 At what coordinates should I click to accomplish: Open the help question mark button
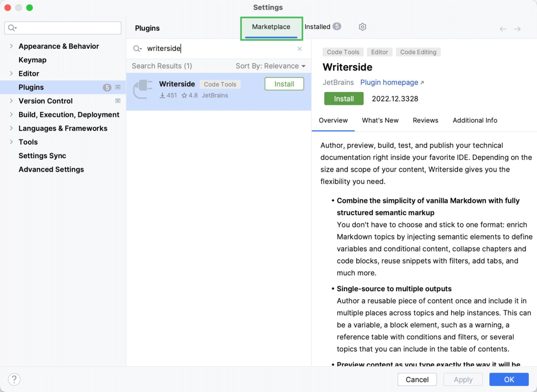pos(14,379)
